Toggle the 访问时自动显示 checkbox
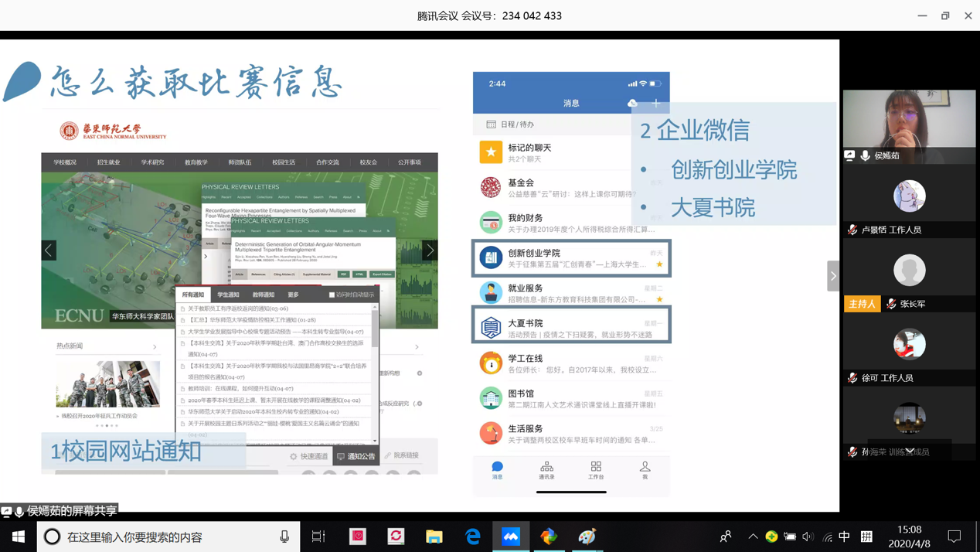This screenshot has width=980, height=552. coord(332,295)
